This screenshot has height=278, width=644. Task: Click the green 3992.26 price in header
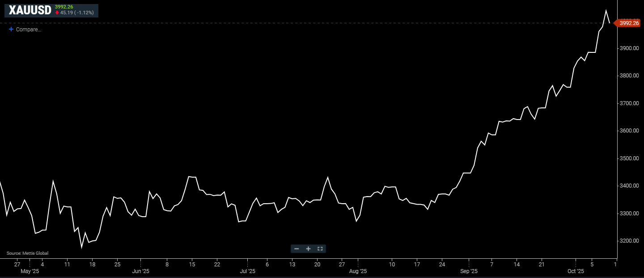64,7
